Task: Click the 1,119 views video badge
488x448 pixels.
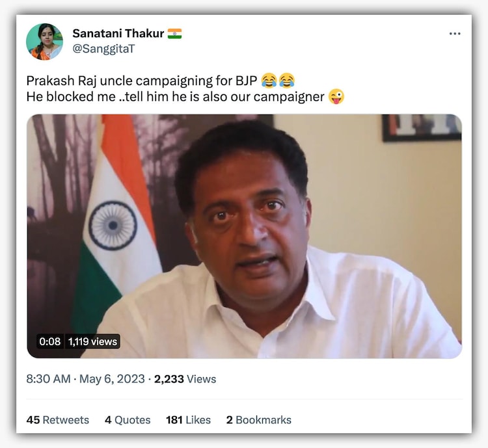Action: tap(93, 341)
